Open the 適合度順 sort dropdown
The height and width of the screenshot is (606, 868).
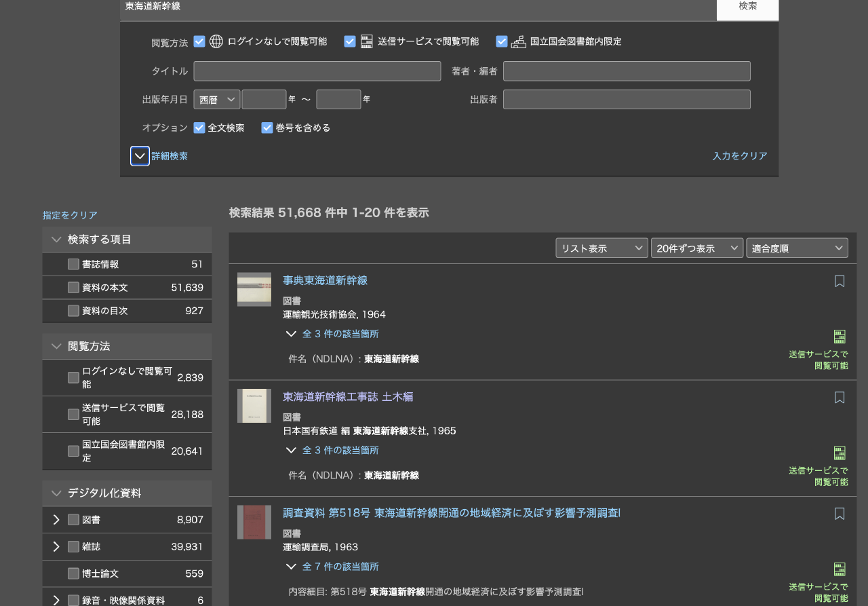[797, 248]
